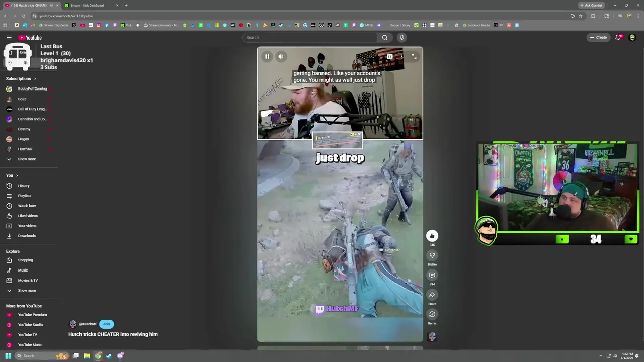Screen dimensions: 644x362
Task: Open the YouTube account avatar menu
Action: point(632,37)
